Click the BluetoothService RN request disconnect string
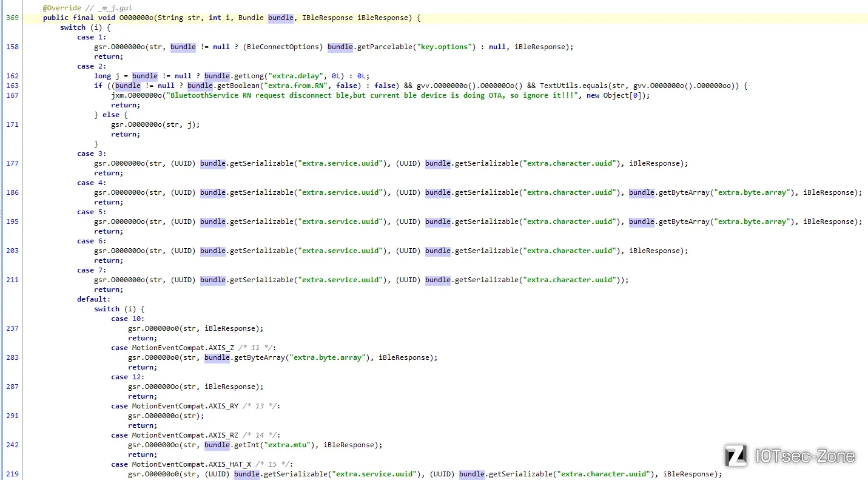Image resolution: width=868 pixels, height=480 pixels. pyautogui.click(x=372, y=95)
